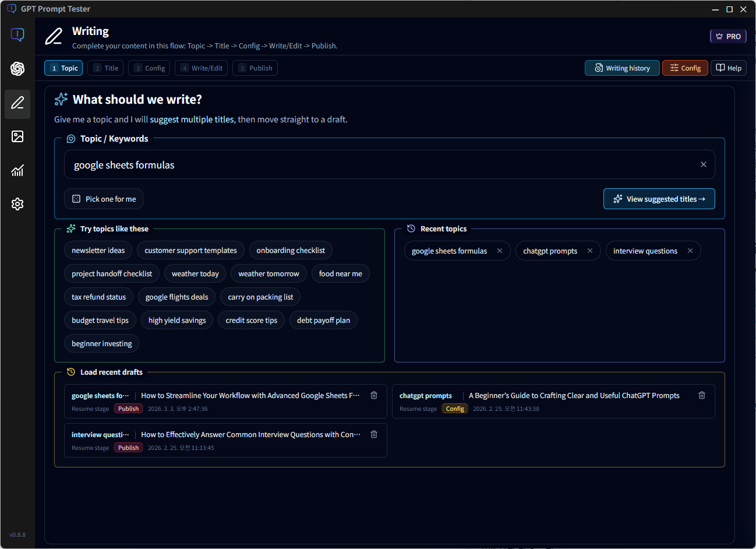Remove the interview questions recent topic
Screen dimensions: 756x549
(690, 251)
